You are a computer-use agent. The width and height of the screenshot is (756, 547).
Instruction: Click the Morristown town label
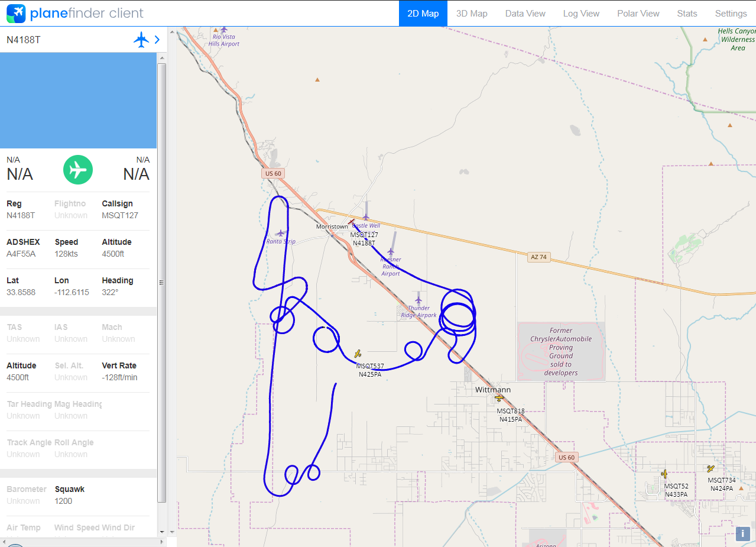point(332,226)
